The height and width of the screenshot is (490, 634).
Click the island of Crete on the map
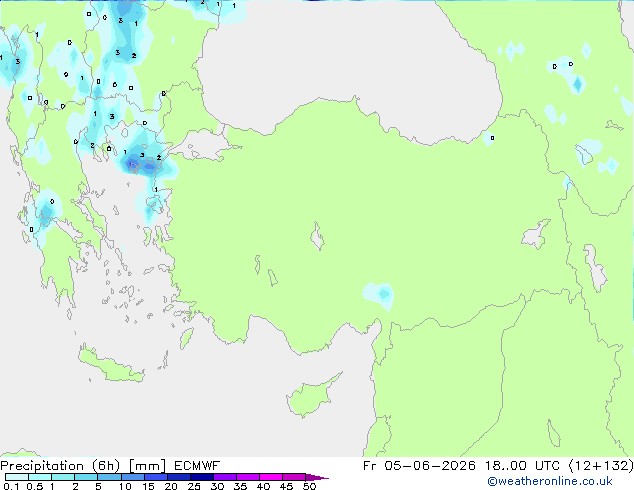(110, 365)
